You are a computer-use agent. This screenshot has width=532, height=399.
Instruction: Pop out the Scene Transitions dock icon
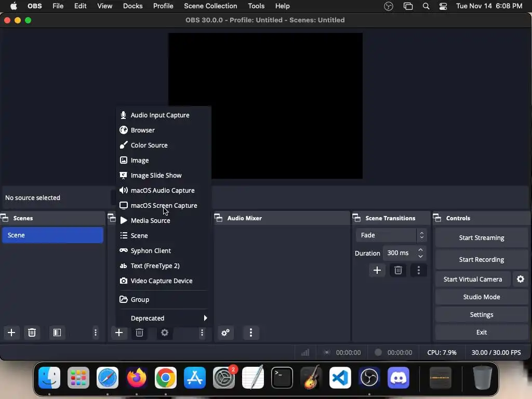[356, 218]
